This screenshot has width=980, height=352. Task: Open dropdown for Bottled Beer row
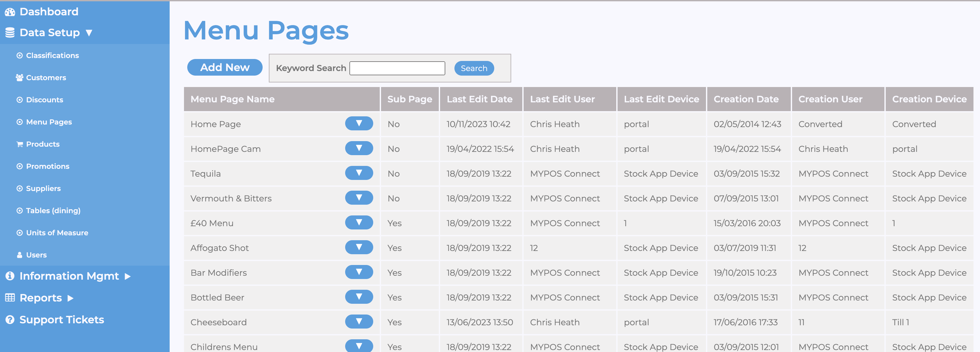(359, 297)
